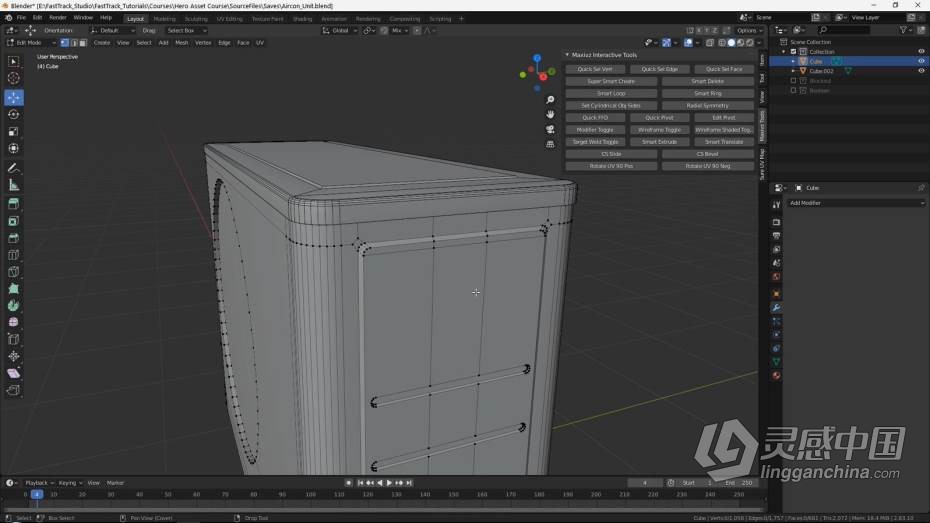Enable vertex select mode
Viewport: 930px width, 523px height.
(x=65, y=43)
